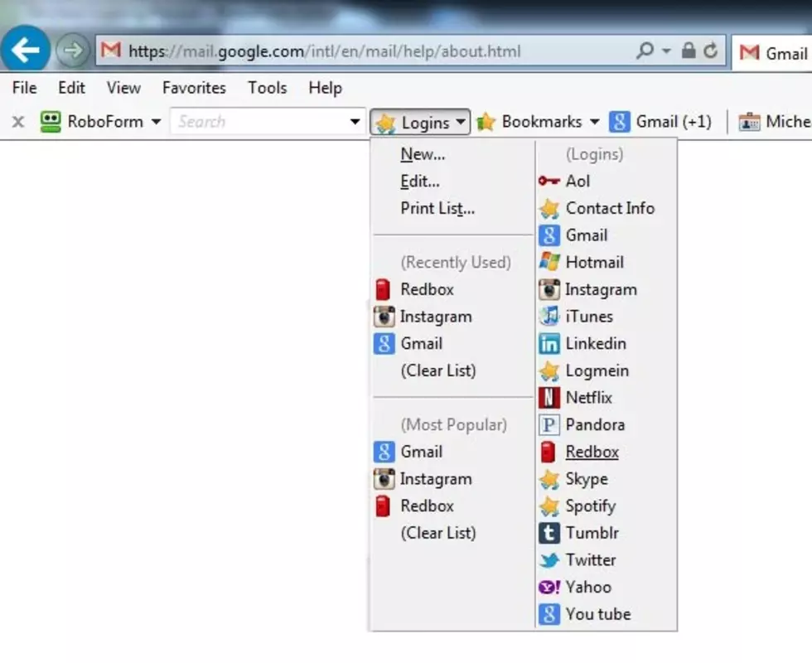Image resolution: width=812 pixels, height=663 pixels.
Task: Select the Twitter login text entry
Action: (590, 560)
